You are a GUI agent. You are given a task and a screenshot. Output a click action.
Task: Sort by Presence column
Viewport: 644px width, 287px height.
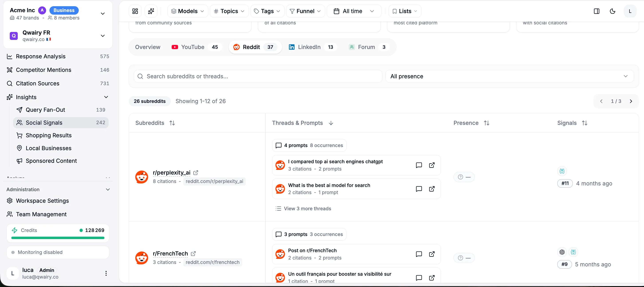[471, 123]
